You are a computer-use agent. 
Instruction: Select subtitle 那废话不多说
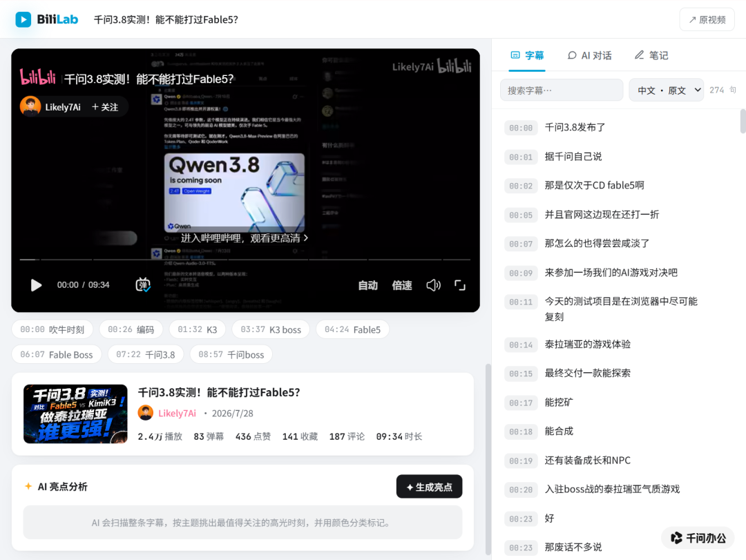(x=573, y=548)
